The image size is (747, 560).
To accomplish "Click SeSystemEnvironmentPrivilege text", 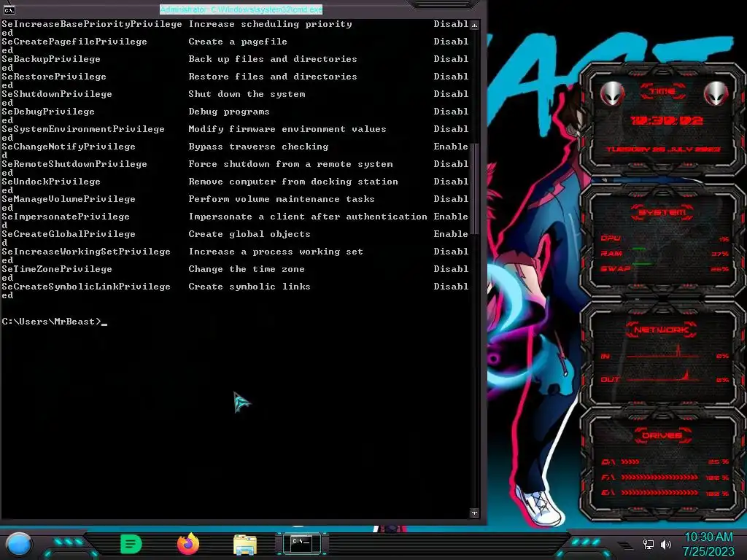I will [x=83, y=129].
